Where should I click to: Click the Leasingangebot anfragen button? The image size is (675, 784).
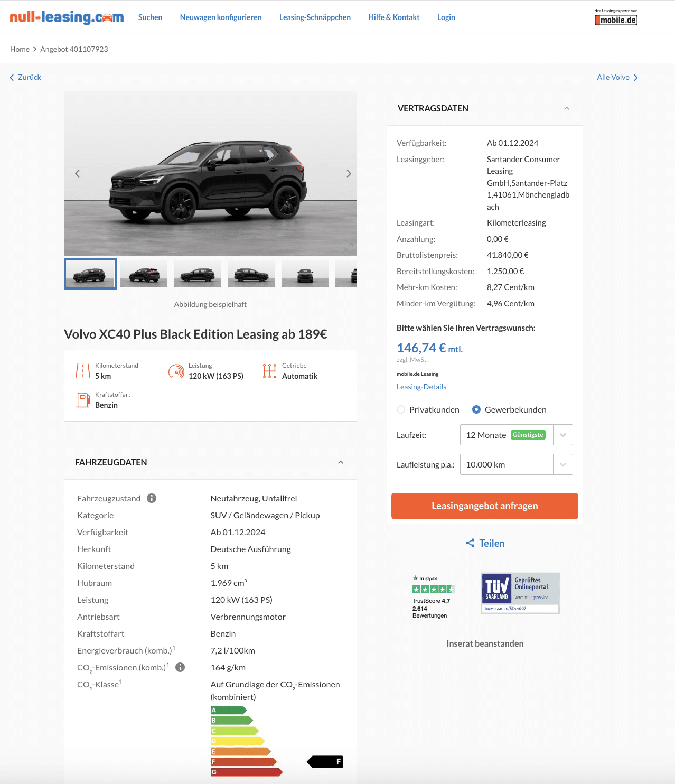pyautogui.click(x=485, y=506)
